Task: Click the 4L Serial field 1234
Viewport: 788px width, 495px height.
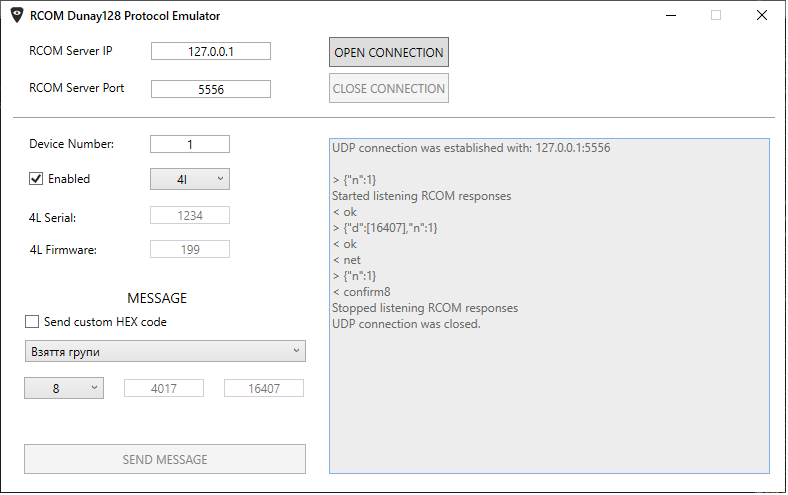Action: (x=190, y=216)
